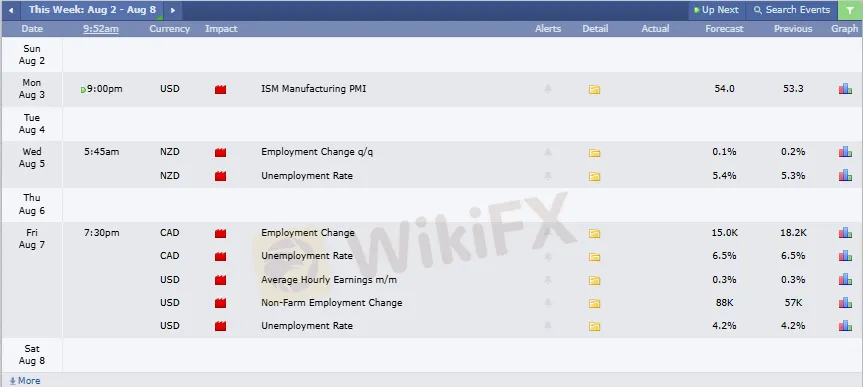863x387 pixels.
Task: Open graph for CAD Unemployment Rate
Action: [x=845, y=256]
